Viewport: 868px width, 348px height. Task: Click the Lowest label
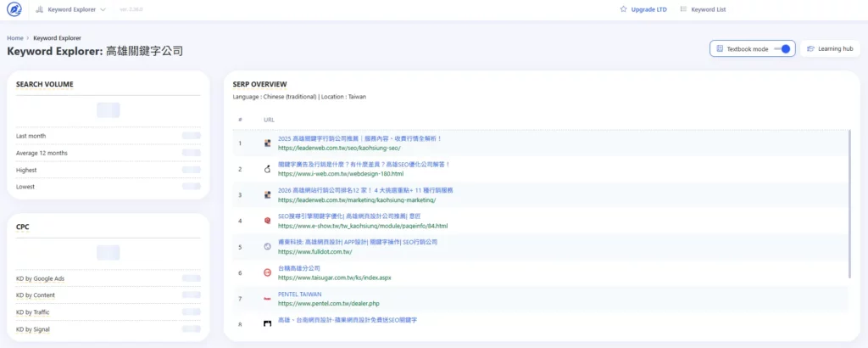click(25, 187)
